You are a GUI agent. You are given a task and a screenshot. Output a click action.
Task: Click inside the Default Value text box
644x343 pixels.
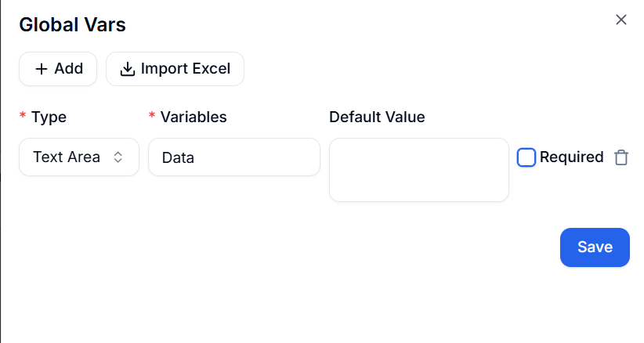pos(418,170)
